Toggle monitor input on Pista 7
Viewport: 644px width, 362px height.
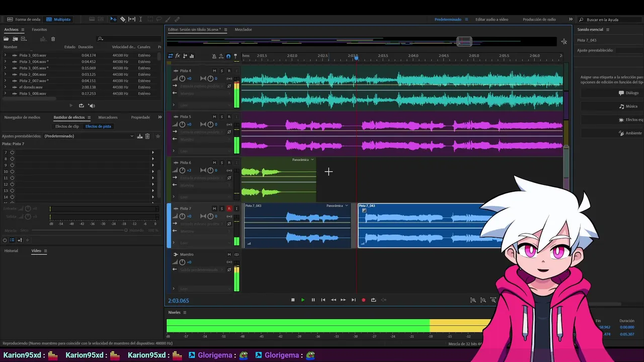[236, 209]
